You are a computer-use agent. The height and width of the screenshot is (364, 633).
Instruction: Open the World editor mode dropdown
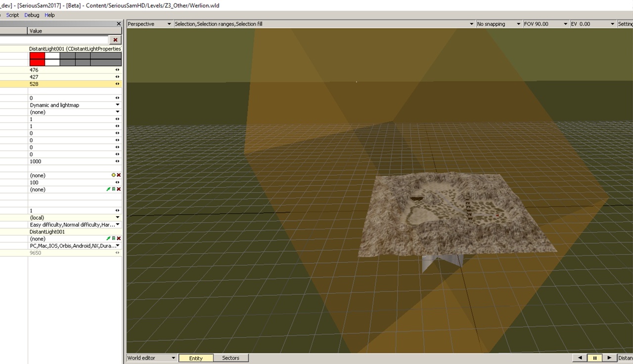click(x=152, y=358)
